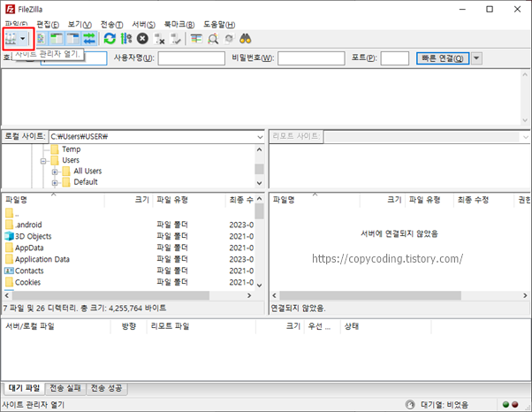
Task: Refresh the file and folder lists
Action: (x=110, y=39)
